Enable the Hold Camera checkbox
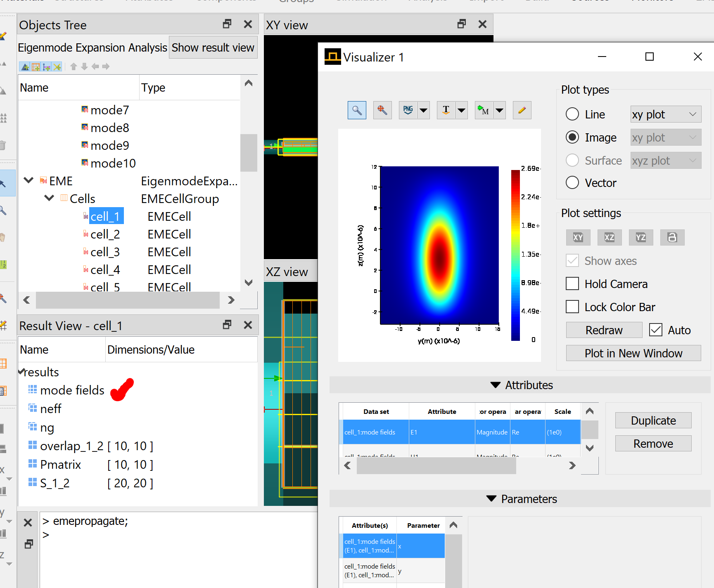Screen dimensions: 714x588 tap(572, 284)
